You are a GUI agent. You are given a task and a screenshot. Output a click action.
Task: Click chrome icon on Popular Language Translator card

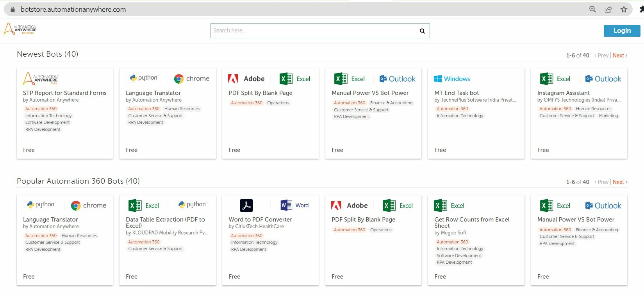pos(89,205)
